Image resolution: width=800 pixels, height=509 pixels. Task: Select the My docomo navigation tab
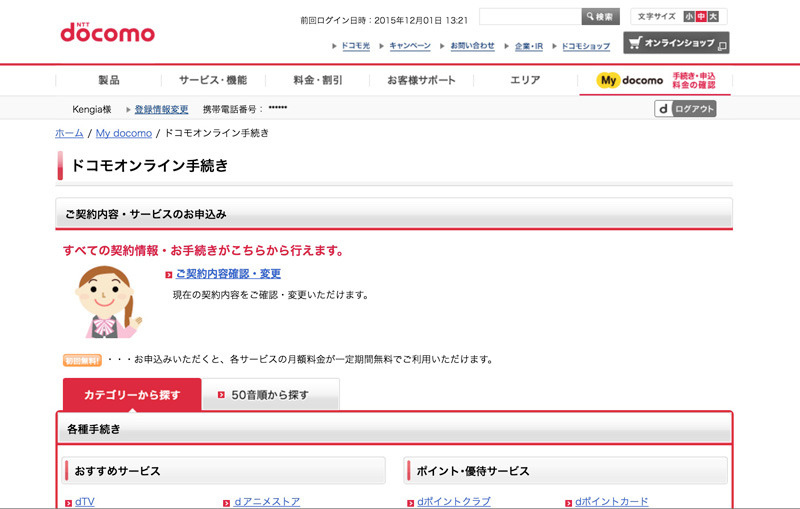(655, 81)
